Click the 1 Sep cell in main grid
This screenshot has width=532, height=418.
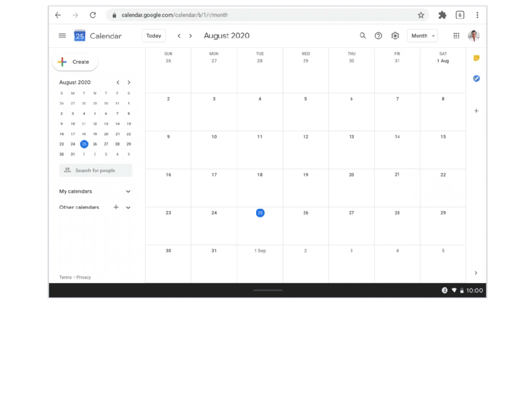pyautogui.click(x=260, y=251)
